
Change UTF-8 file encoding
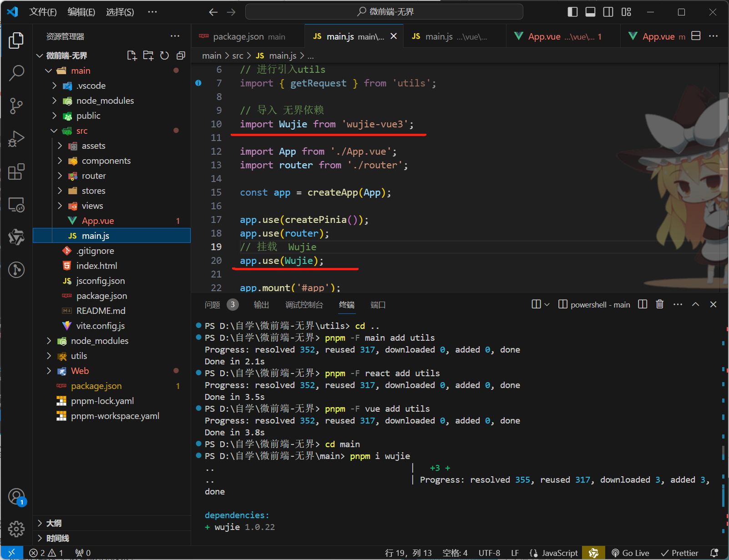pos(489,553)
